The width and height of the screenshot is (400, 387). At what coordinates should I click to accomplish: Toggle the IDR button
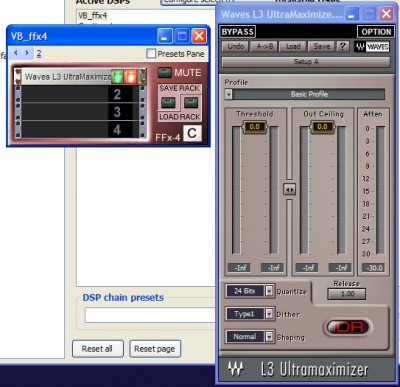347,327
